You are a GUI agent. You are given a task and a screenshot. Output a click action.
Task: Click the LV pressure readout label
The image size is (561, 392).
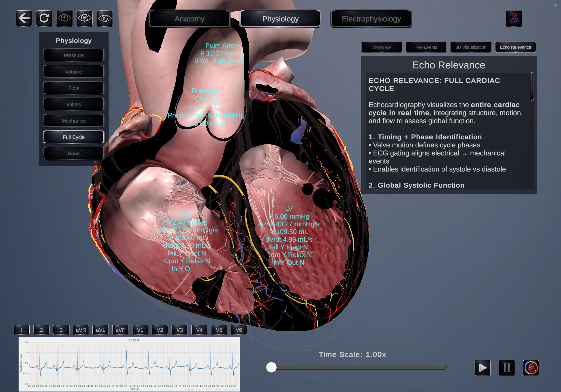(x=289, y=216)
